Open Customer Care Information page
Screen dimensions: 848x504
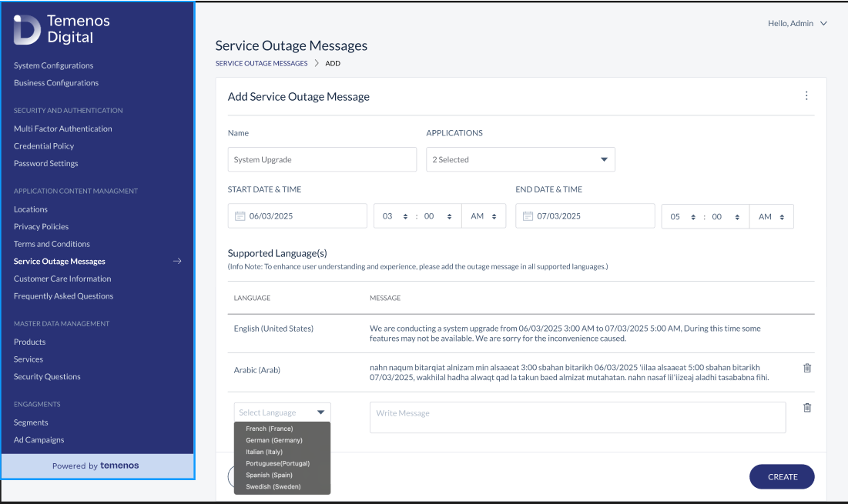(62, 279)
